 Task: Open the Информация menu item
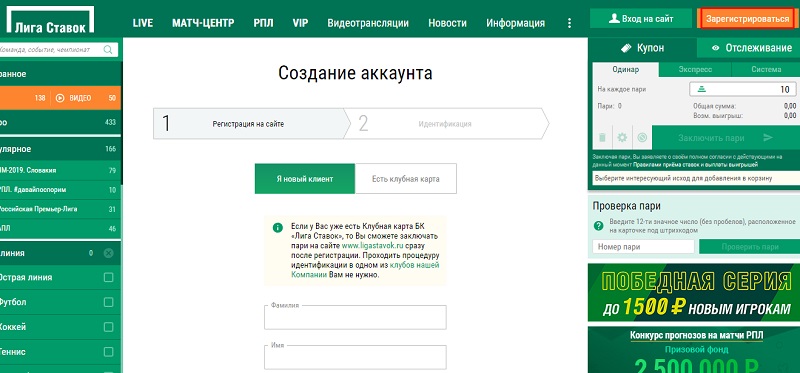515,23
